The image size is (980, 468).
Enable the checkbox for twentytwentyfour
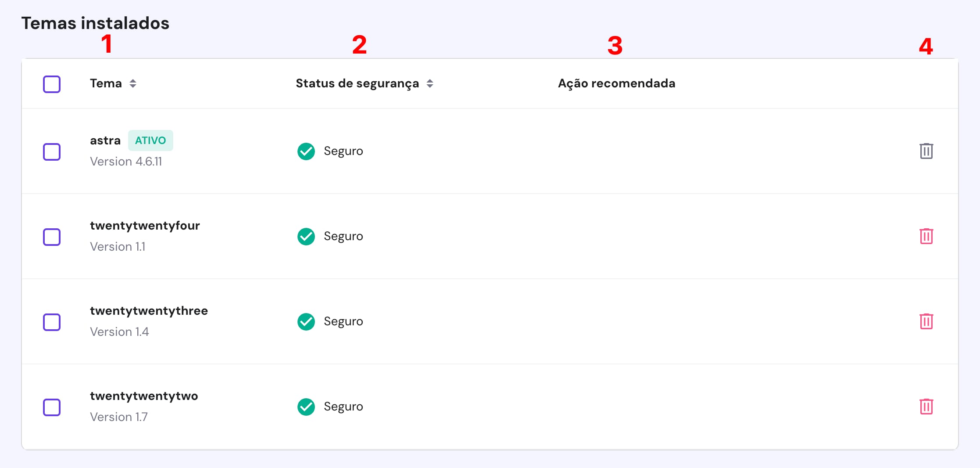51,237
